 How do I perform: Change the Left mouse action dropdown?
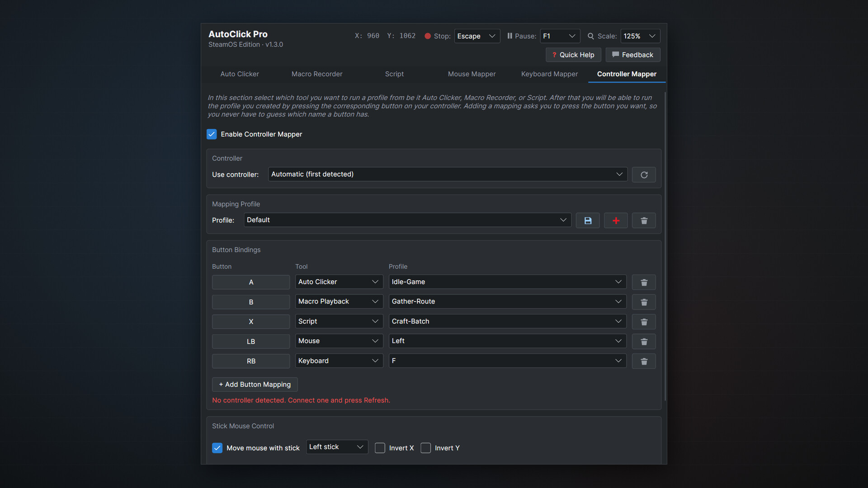(x=507, y=341)
